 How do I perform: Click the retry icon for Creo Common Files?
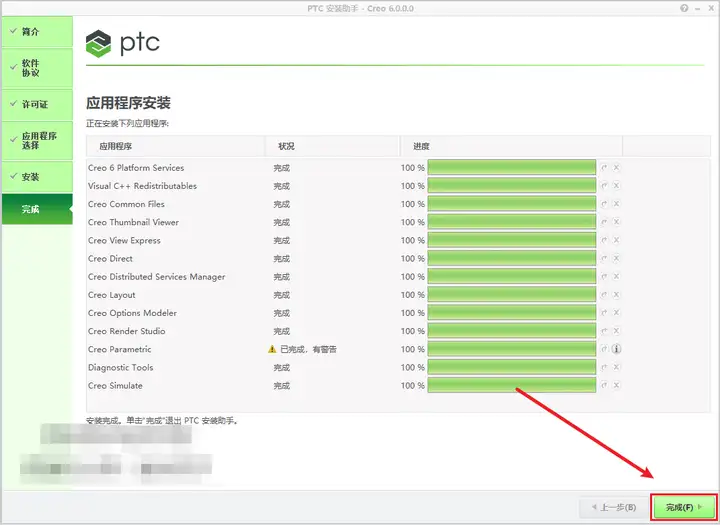[604, 204]
